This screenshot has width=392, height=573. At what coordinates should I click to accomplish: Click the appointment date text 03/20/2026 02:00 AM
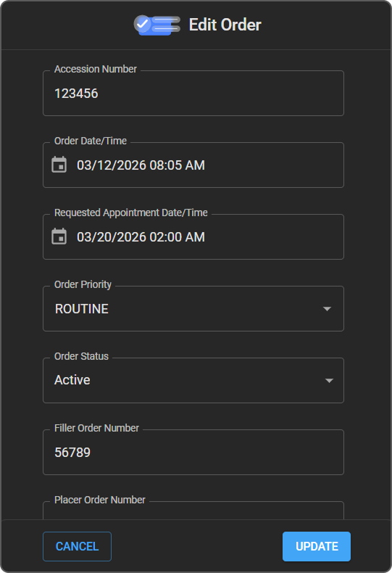pos(141,236)
